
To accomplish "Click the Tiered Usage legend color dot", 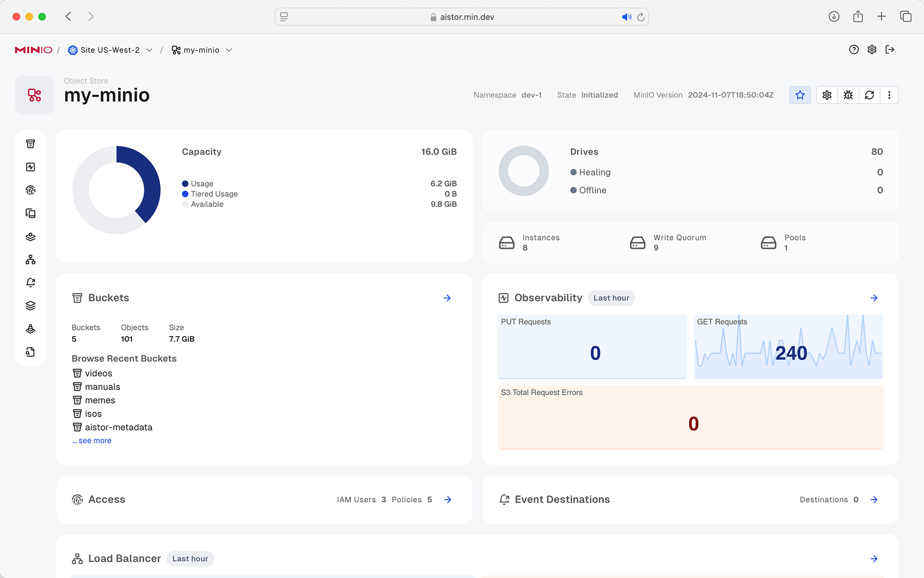I will tap(185, 194).
